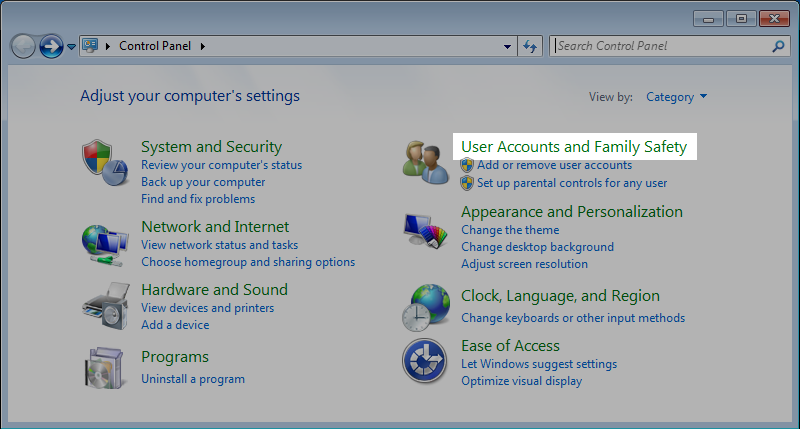
Task: Click Add a device link
Action: click(175, 325)
